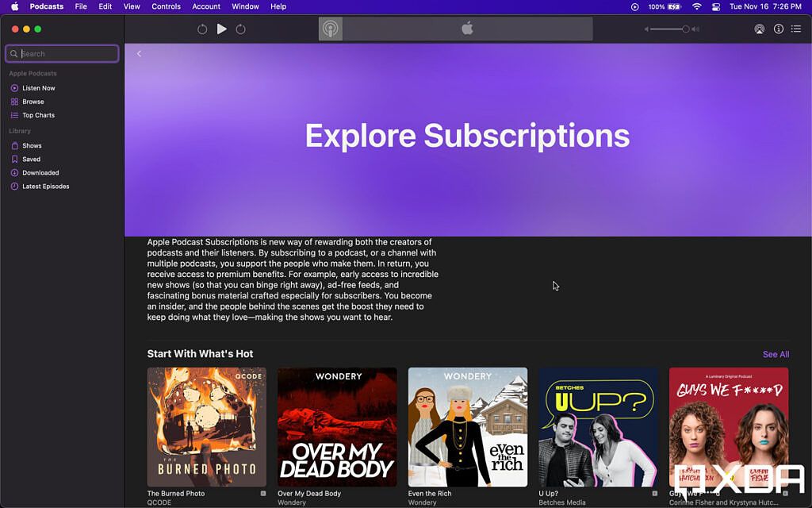Click the episode info circle icon

tap(778, 29)
